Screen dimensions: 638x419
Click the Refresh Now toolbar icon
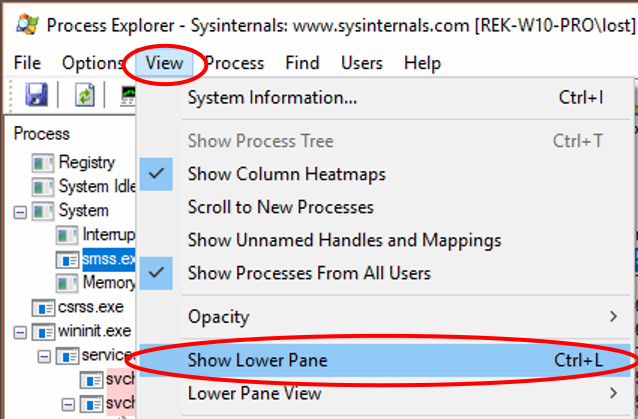[85, 96]
